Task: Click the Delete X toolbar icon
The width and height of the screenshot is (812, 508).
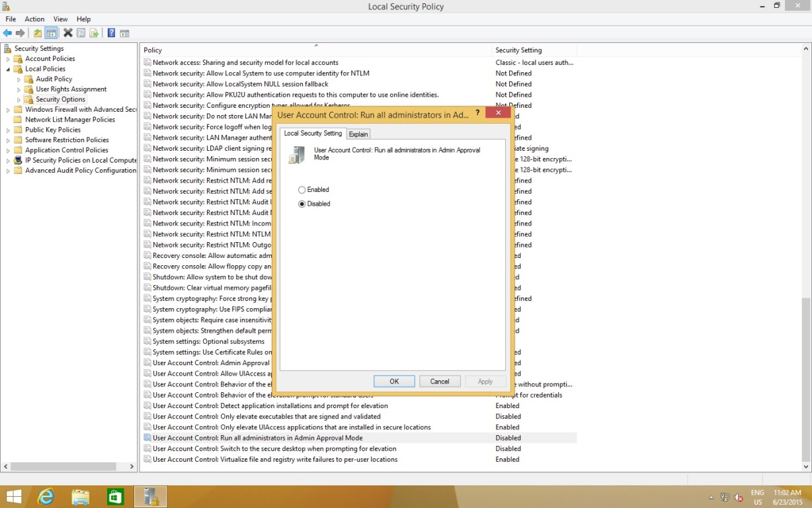Action: [67, 33]
